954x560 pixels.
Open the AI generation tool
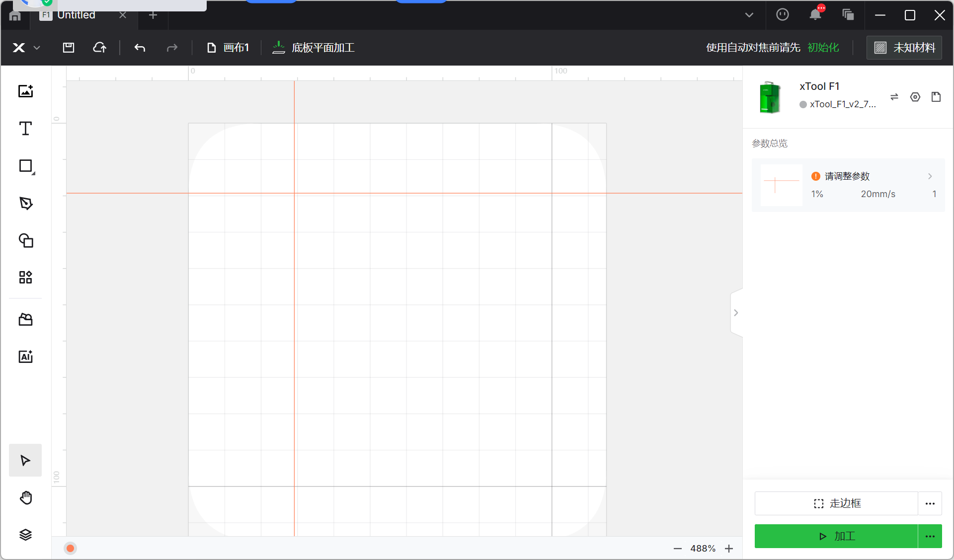coord(25,356)
